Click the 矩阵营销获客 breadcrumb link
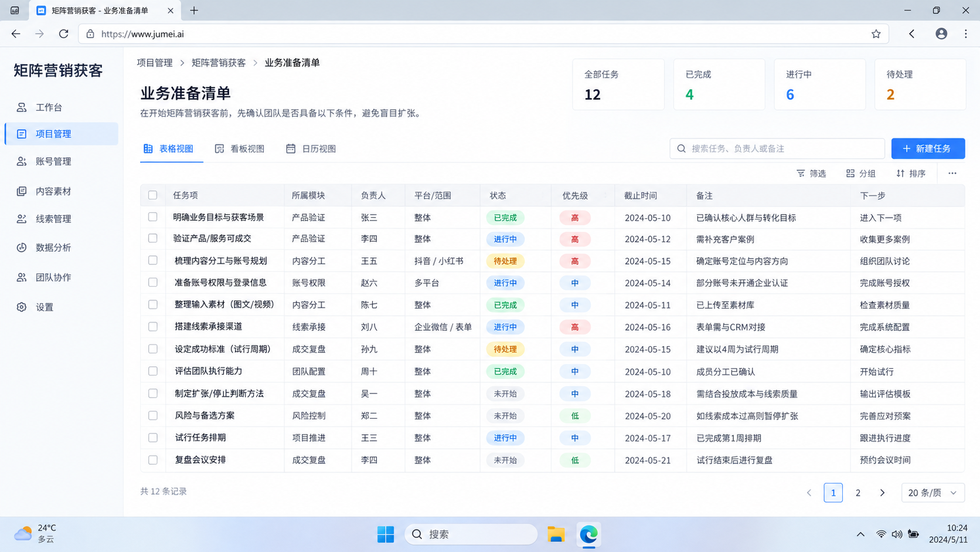Viewport: 980px width, 552px height. pos(219,63)
